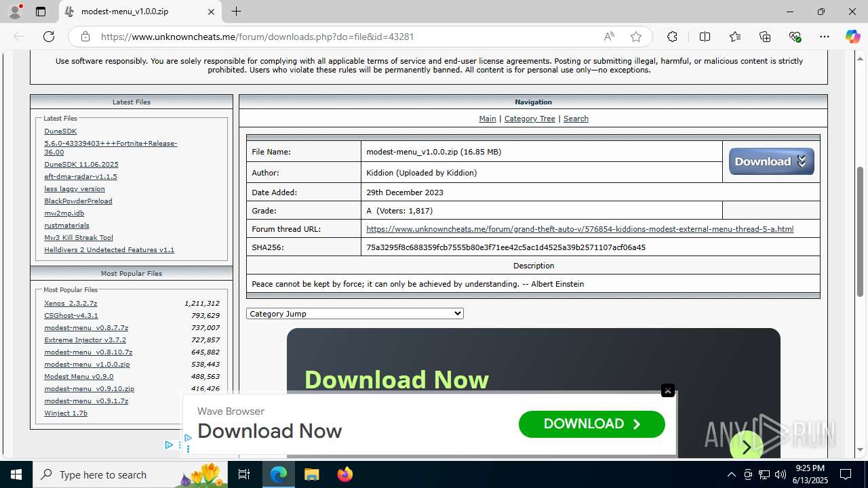The width and height of the screenshot is (868, 488).
Task: Open BlackPowderPreload link
Action: click(78, 201)
